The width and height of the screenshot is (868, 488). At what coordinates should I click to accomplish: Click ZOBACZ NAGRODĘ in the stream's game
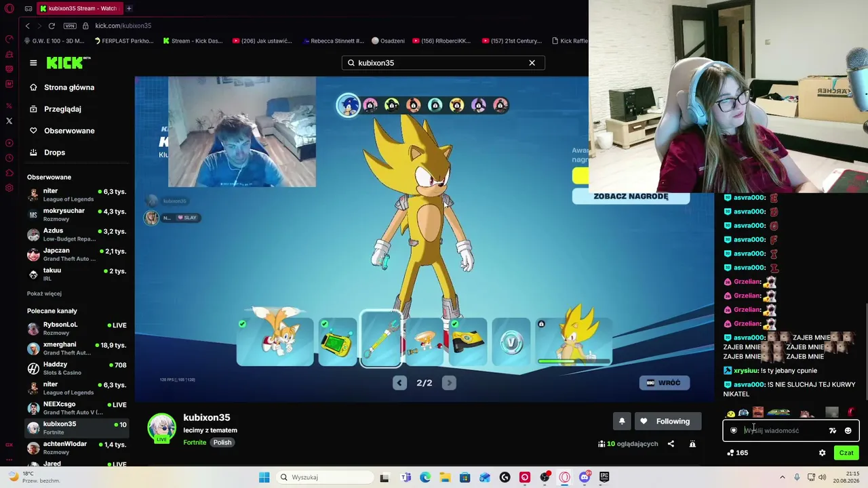pos(631,197)
